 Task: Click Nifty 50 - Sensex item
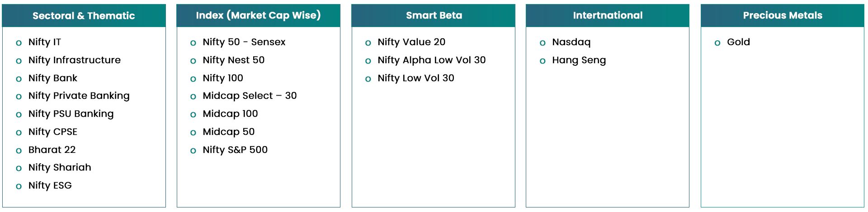[244, 42]
